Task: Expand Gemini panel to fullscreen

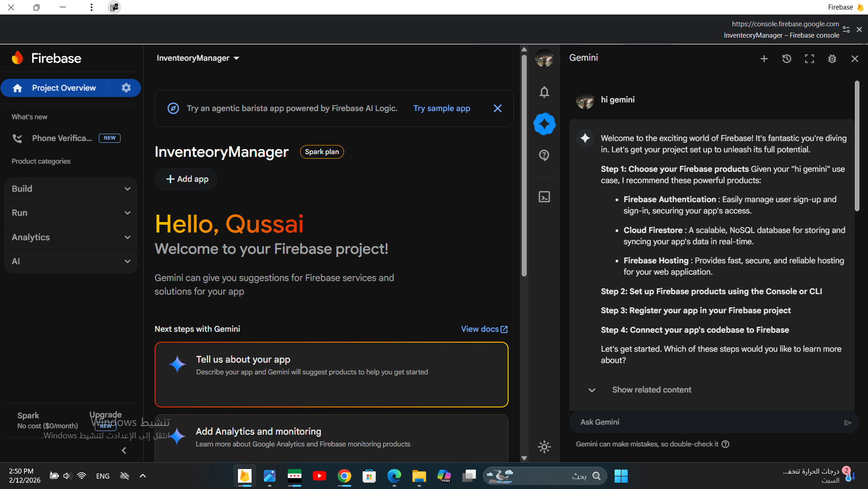Action: coord(809,58)
